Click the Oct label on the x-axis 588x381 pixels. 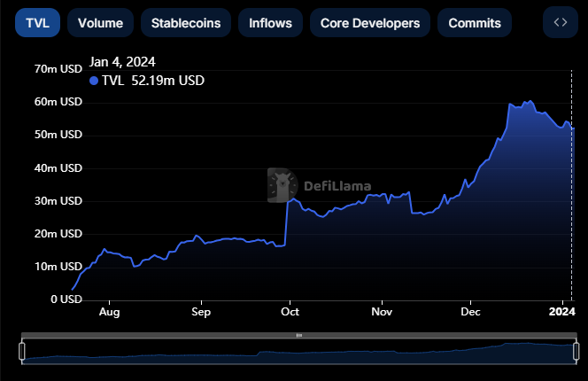[289, 312]
